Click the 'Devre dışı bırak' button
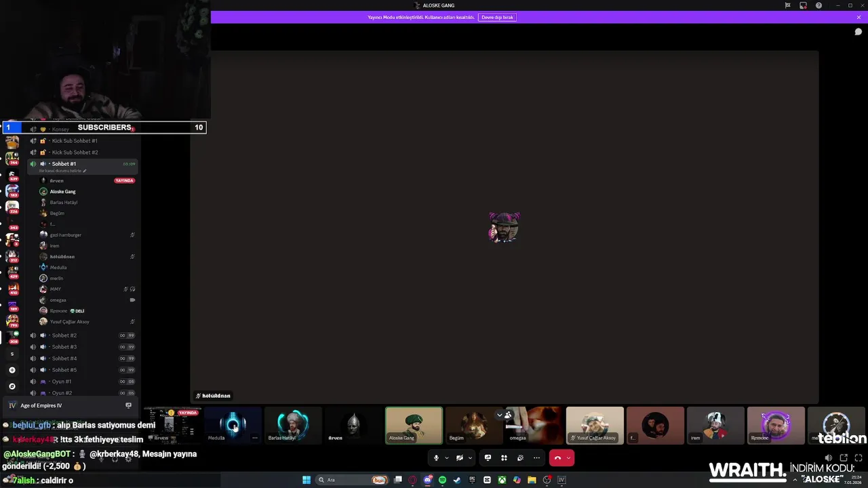The height and width of the screenshot is (488, 868). (497, 17)
